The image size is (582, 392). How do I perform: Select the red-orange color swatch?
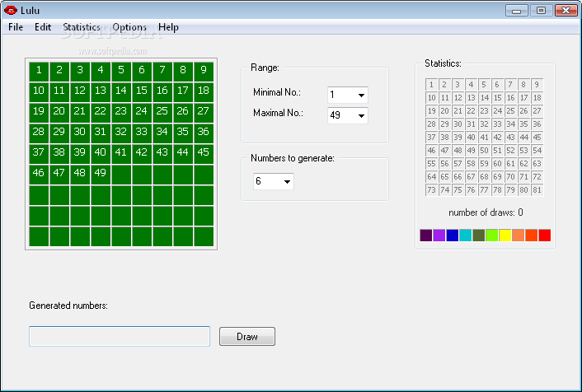point(532,236)
